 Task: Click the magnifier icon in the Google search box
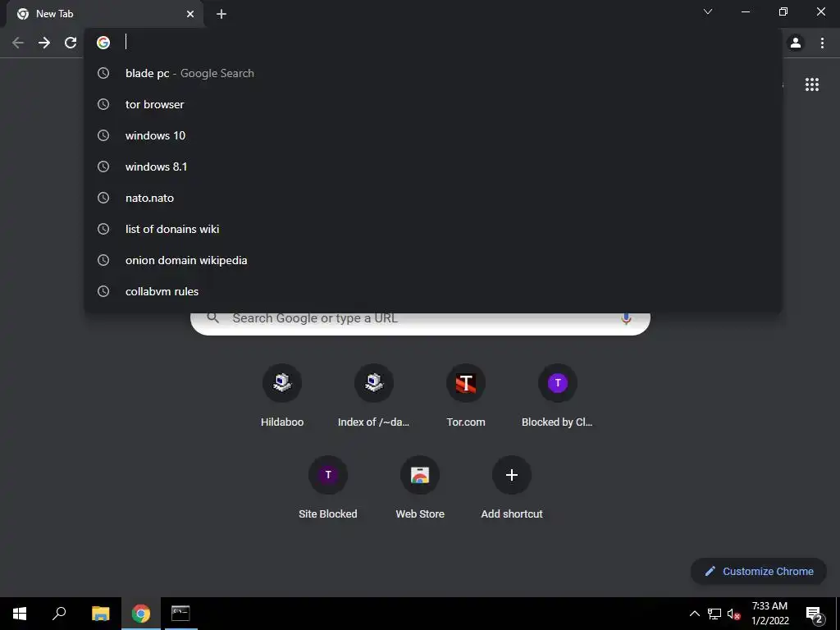point(213,317)
